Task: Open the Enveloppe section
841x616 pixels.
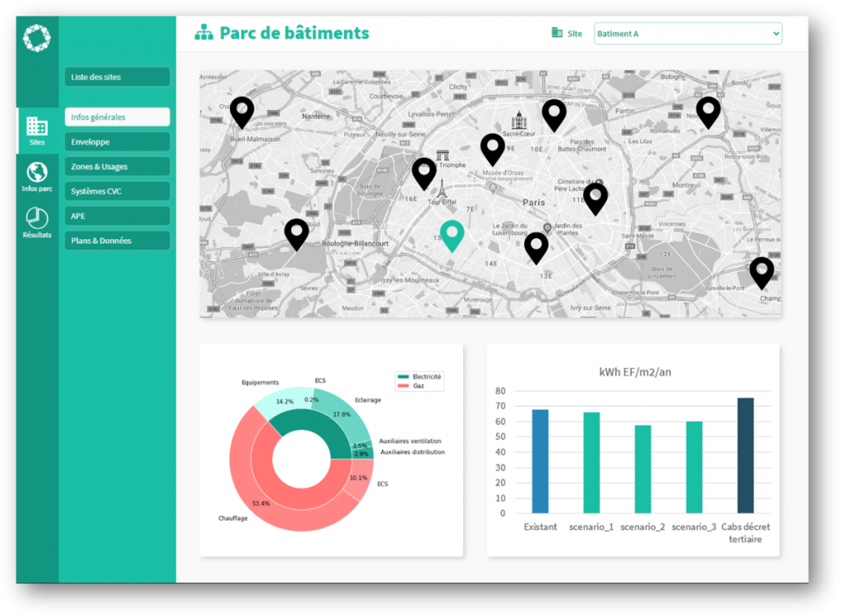Action: pos(116,141)
